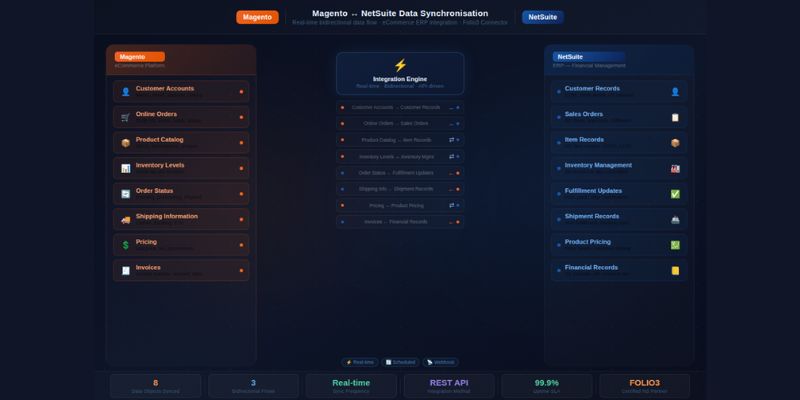Select the Real-time legend chip
800x400 pixels.
[x=360, y=362]
